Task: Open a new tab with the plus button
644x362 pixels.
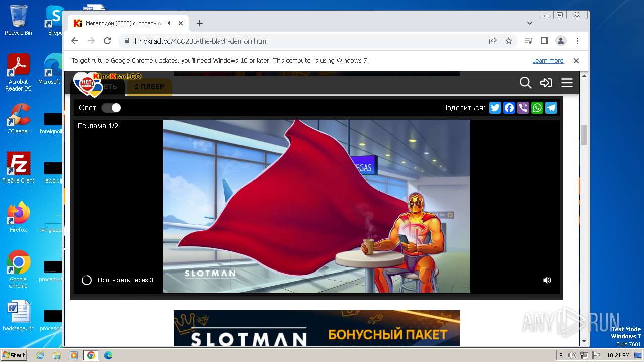Action: pyautogui.click(x=200, y=23)
